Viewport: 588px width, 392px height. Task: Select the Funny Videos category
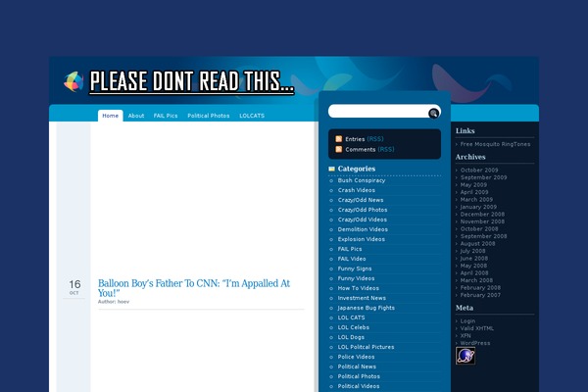[x=357, y=278]
